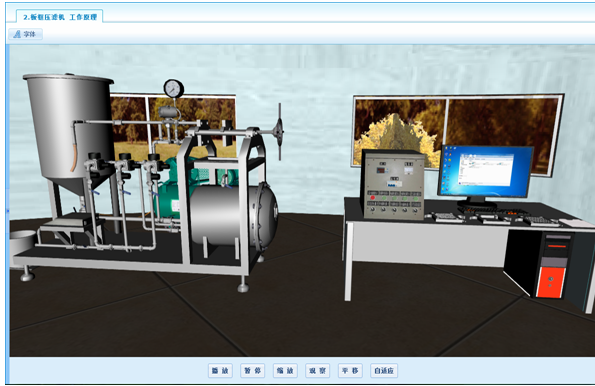595x386 pixels.
Task: Click the round pressure gauge dial
Action: click(174, 88)
